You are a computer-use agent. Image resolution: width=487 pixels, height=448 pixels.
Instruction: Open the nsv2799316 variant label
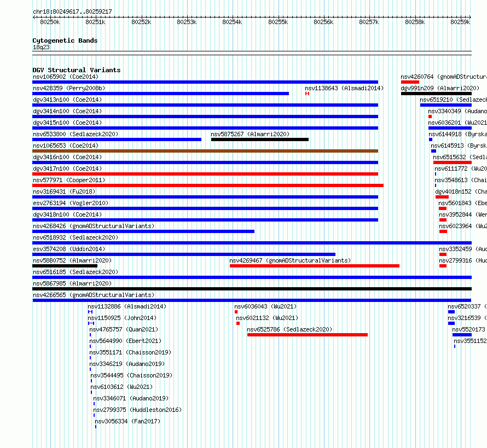point(463,260)
